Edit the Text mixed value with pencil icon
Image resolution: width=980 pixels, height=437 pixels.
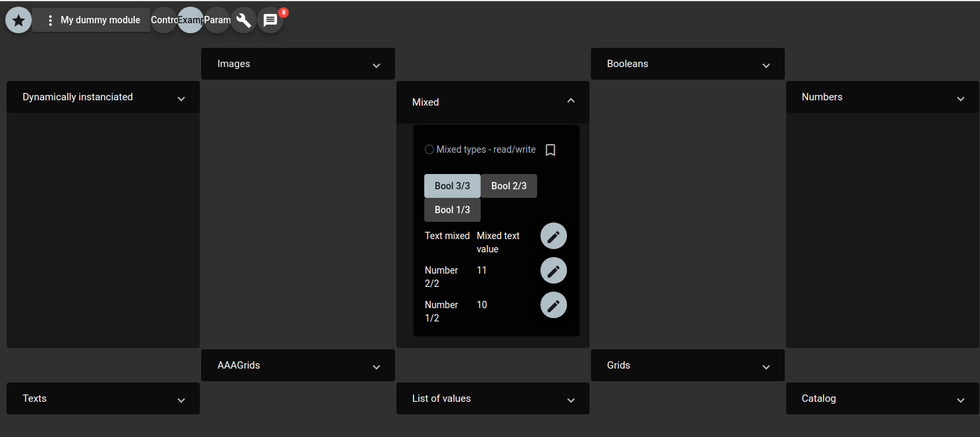554,236
